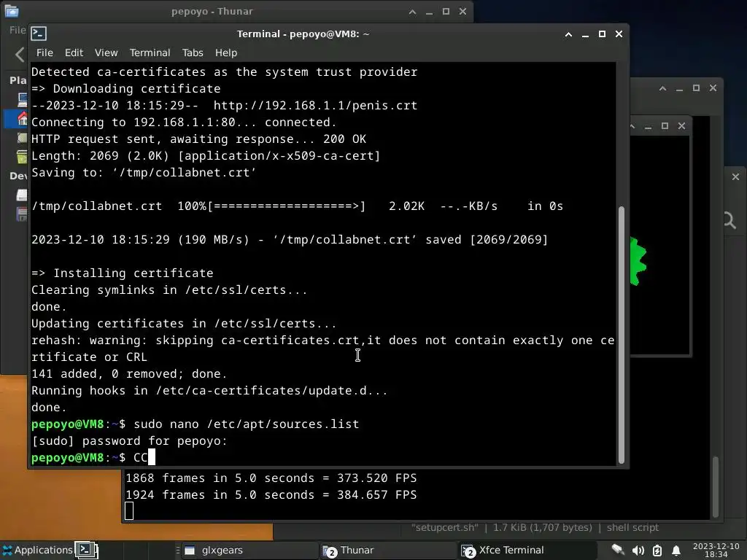Click the 2023-12-10 18:34 panel clock

click(716, 550)
